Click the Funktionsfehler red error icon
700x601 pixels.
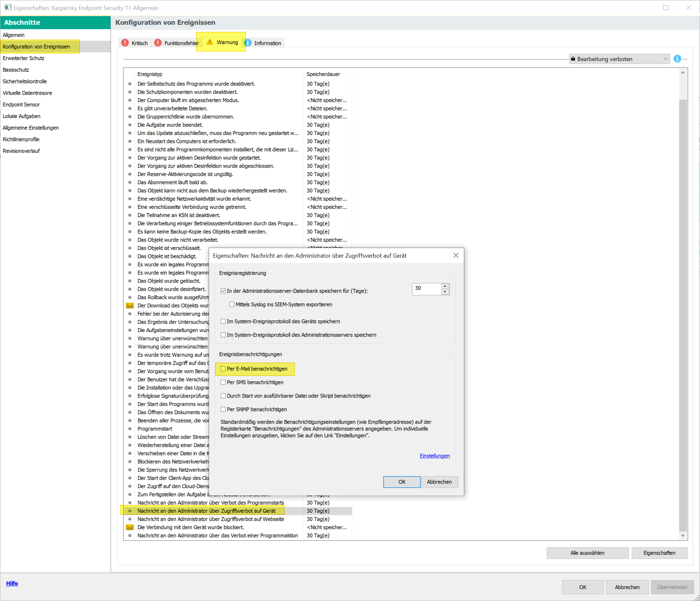[x=158, y=43]
